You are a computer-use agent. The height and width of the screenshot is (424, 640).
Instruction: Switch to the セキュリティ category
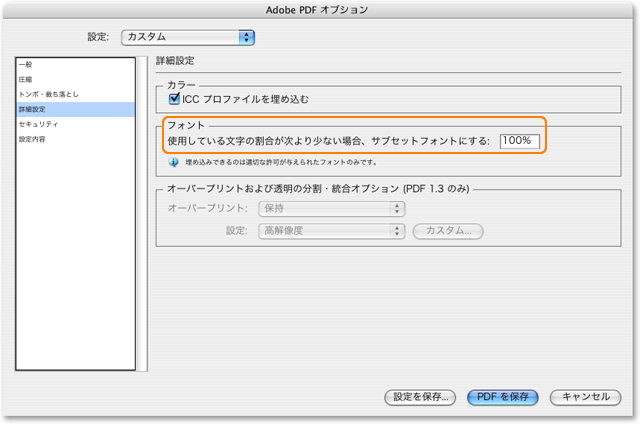(37, 124)
